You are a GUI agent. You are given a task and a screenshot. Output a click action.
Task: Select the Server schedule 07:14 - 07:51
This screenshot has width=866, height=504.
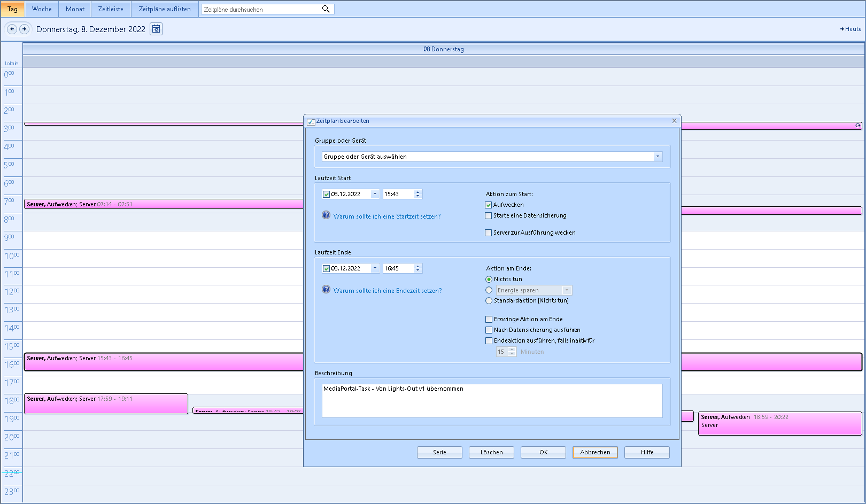(164, 204)
